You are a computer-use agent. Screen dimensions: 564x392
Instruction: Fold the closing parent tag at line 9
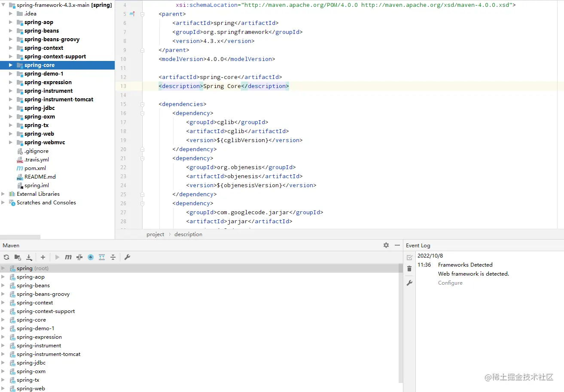142,50
